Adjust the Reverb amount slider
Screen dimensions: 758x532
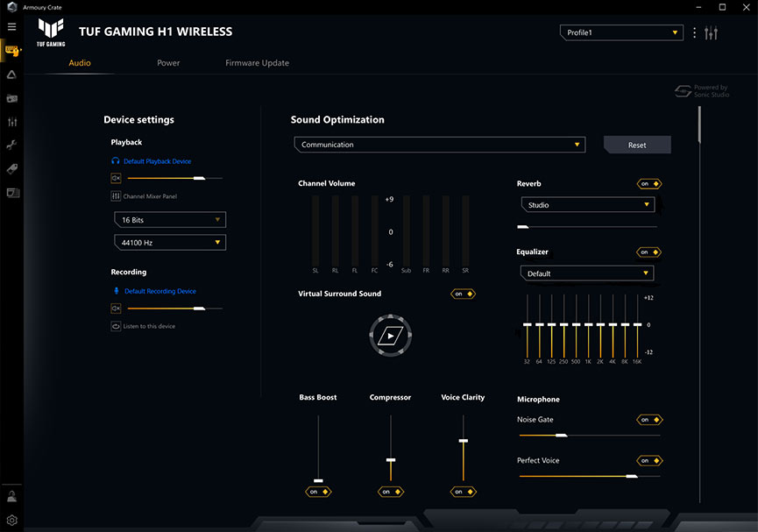click(587, 227)
